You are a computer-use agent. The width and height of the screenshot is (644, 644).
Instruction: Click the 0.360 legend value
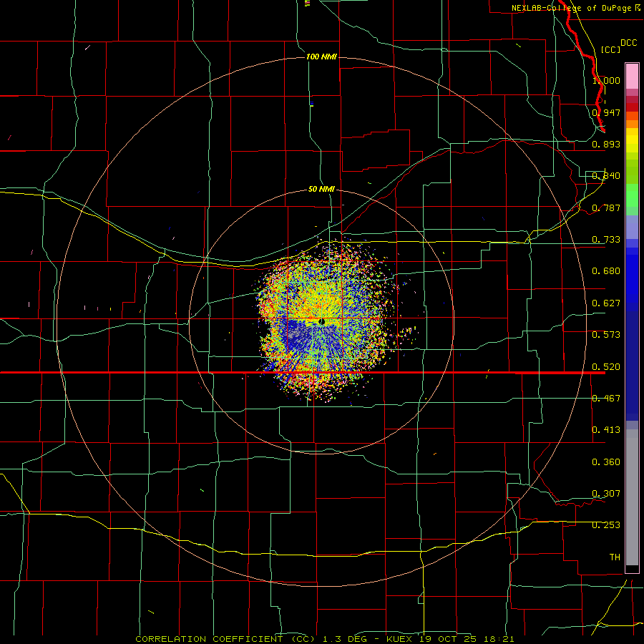(x=606, y=462)
